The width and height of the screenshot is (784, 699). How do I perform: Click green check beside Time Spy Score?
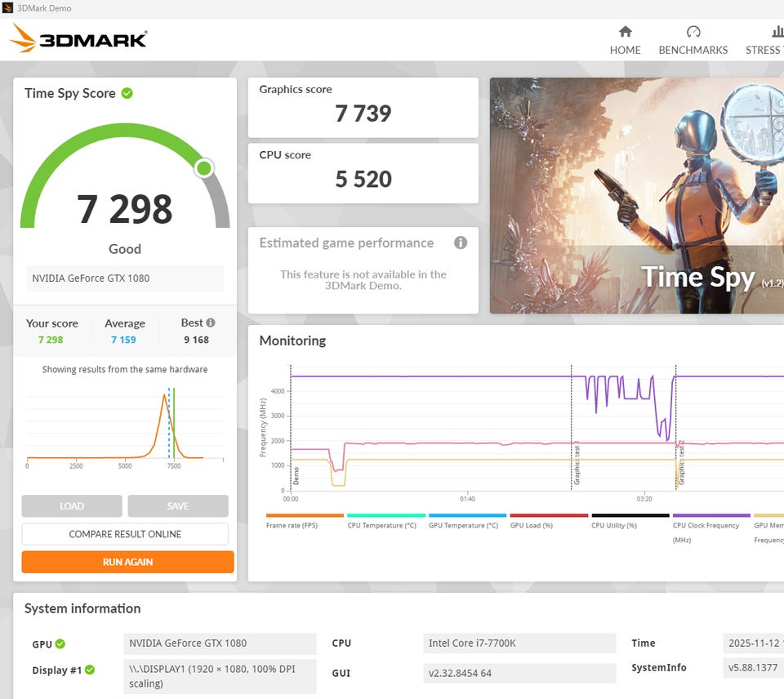(127, 93)
